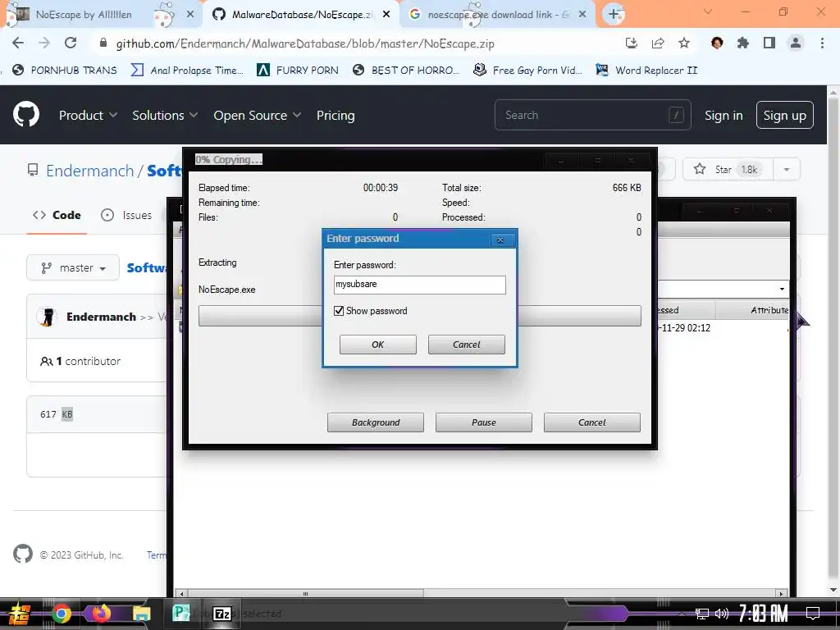Go back using the browser back arrow
This screenshot has height=630, width=840.
coord(18,43)
